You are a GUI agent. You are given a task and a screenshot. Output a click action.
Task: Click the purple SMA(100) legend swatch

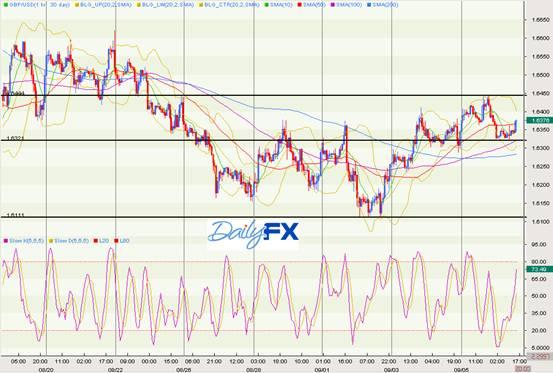point(333,5)
